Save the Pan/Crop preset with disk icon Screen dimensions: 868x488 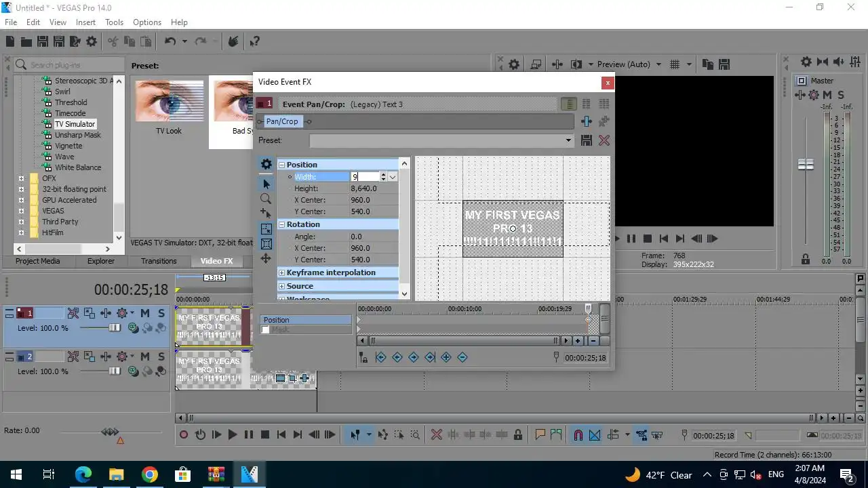(587, 140)
